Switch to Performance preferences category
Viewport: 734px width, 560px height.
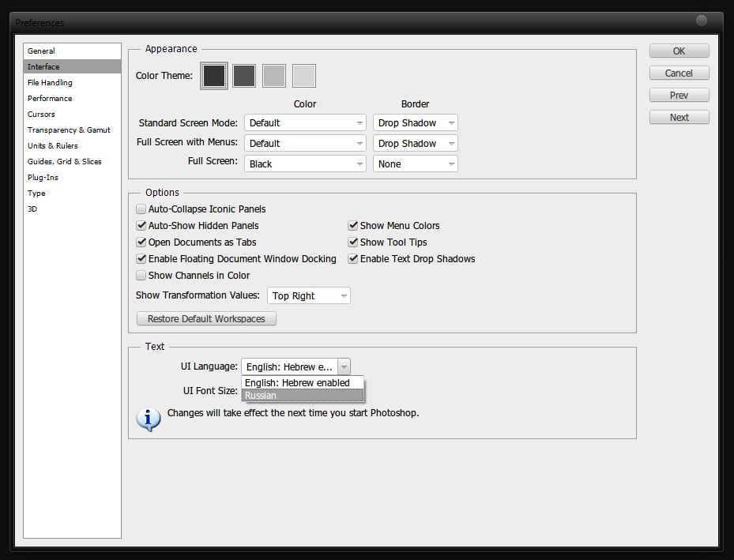pos(50,99)
